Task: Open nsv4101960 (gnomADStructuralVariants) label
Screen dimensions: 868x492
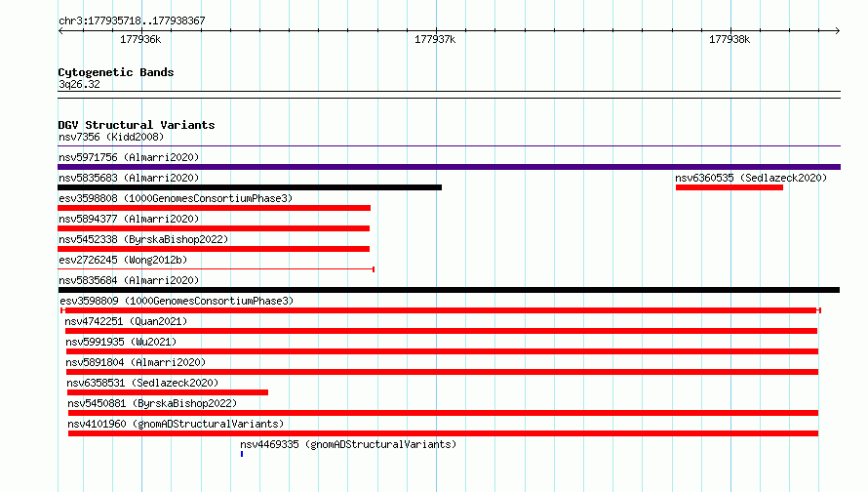Action: [176, 424]
